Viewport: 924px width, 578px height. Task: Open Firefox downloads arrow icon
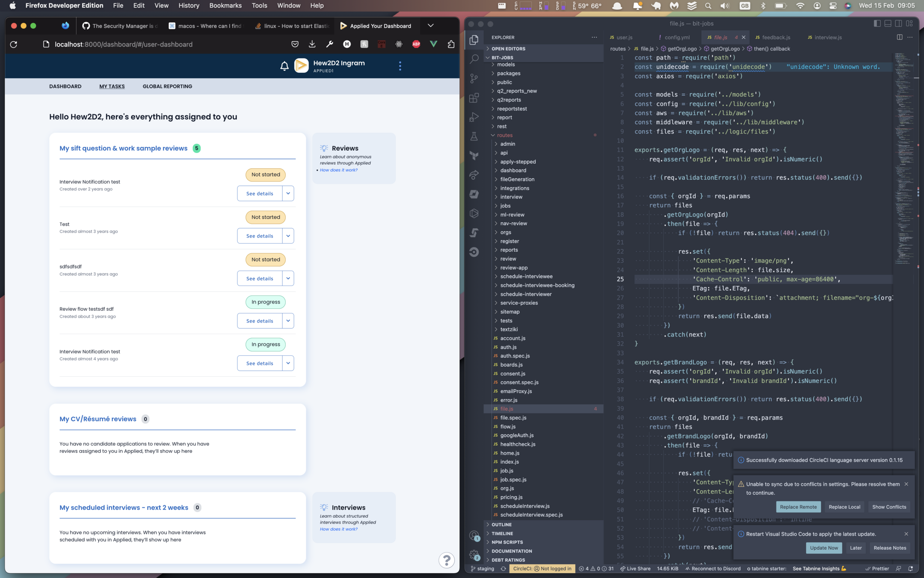click(312, 44)
